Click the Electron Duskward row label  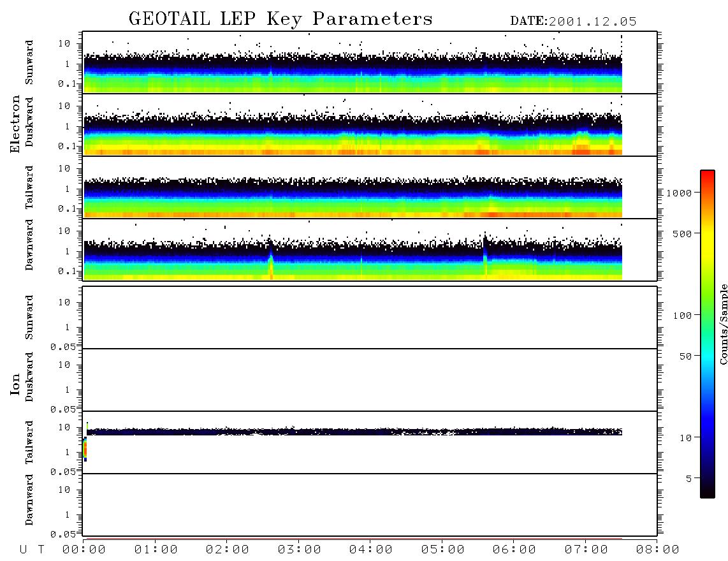click(x=29, y=122)
